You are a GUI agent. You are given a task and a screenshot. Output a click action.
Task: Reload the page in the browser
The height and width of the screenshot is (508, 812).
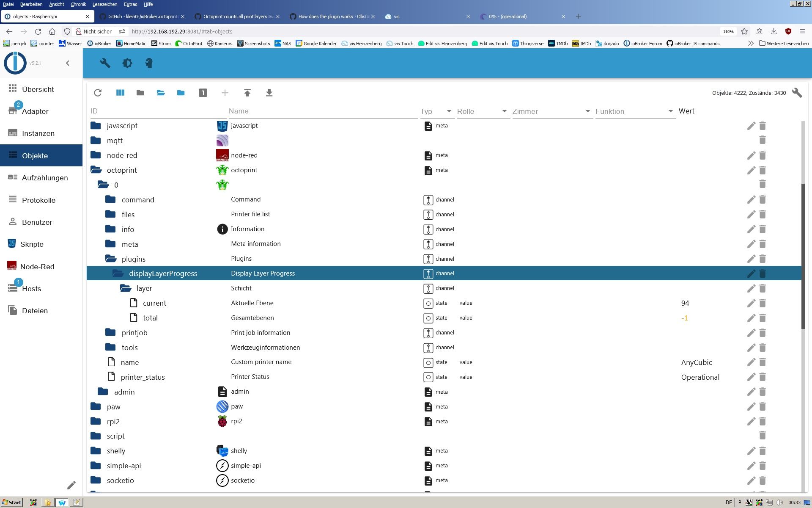point(38,31)
